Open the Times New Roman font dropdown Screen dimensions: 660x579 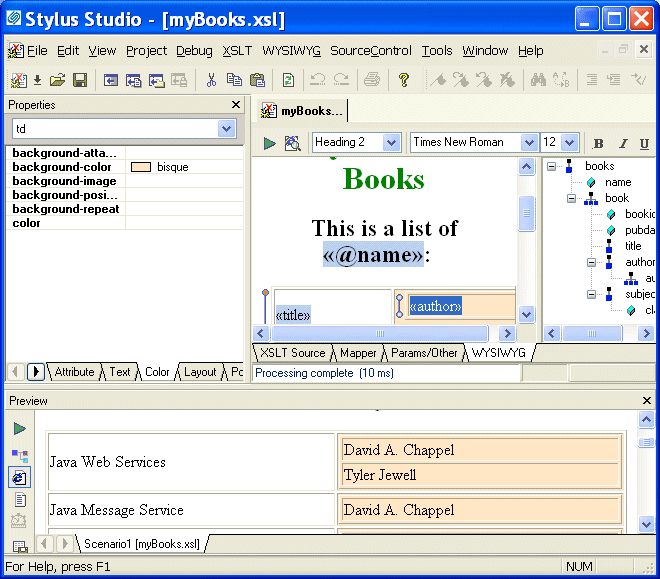click(528, 143)
